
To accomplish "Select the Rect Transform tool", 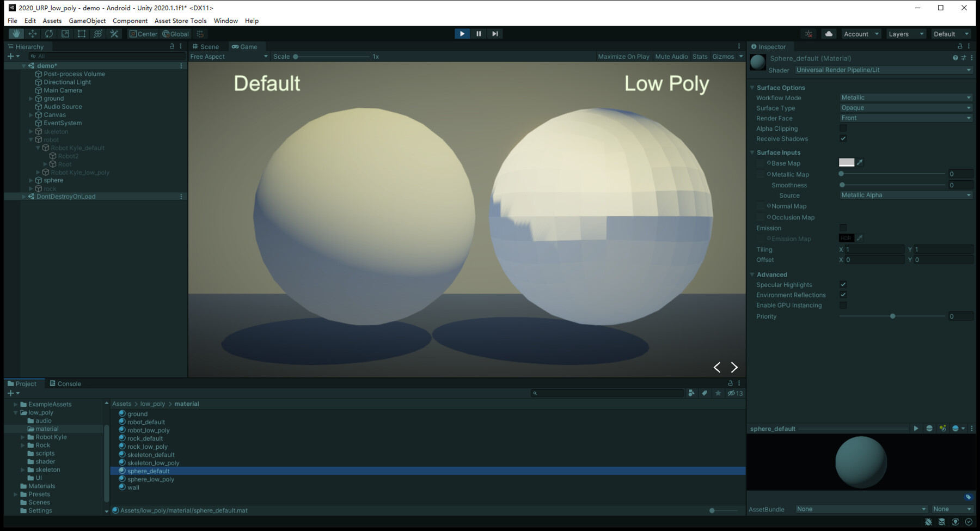I will (x=82, y=33).
